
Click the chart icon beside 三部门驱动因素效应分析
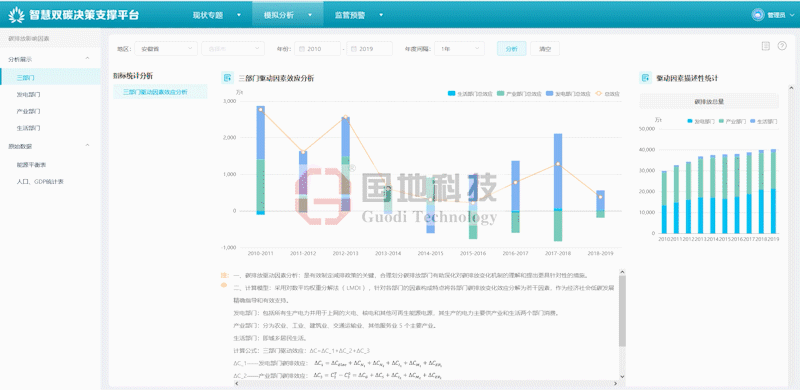(227, 78)
